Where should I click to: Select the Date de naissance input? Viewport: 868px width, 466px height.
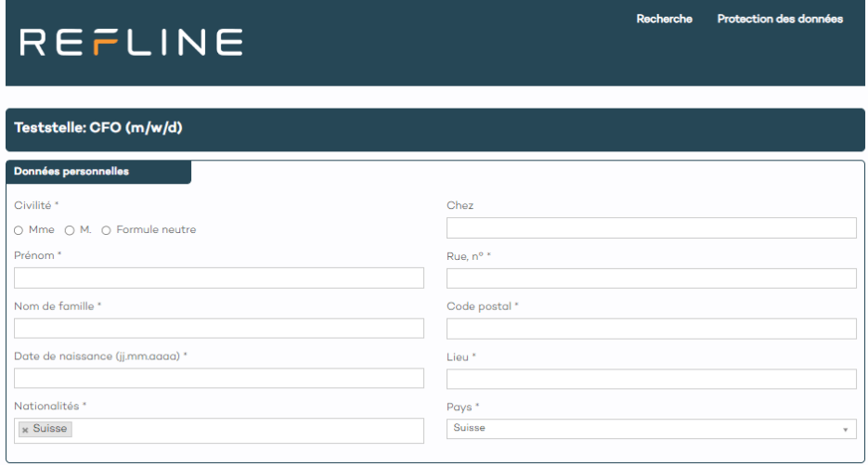point(219,378)
